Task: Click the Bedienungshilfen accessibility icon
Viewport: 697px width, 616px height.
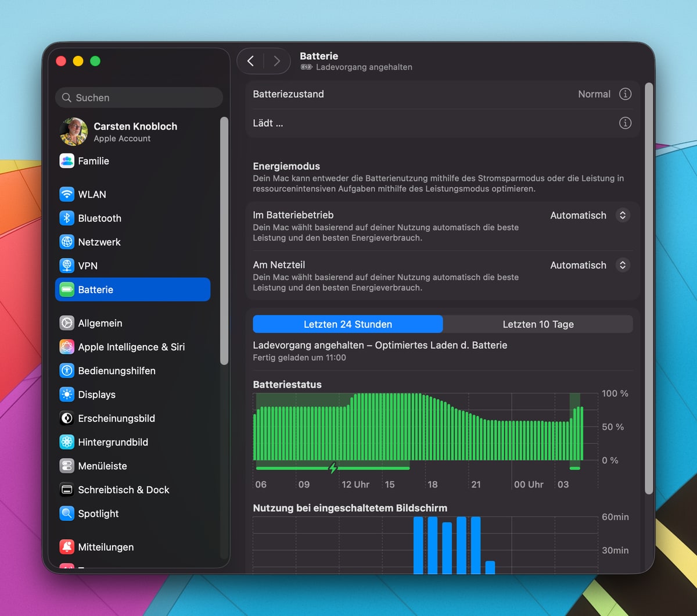Action: tap(67, 371)
